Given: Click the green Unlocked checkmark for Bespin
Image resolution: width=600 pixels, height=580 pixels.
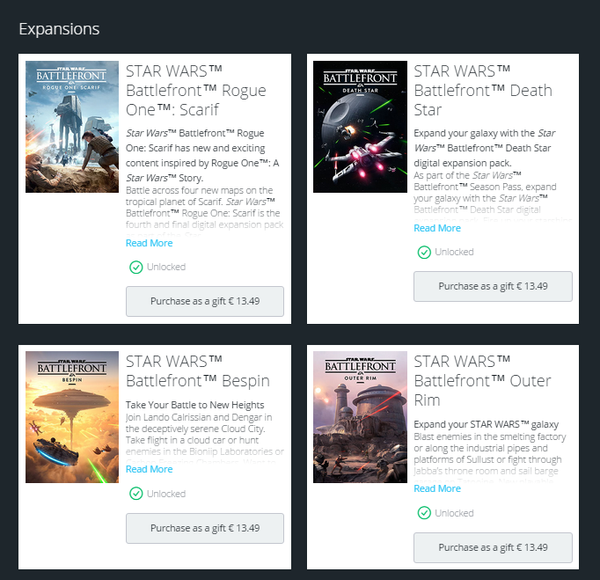Looking at the screenshot, I should point(136,494).
